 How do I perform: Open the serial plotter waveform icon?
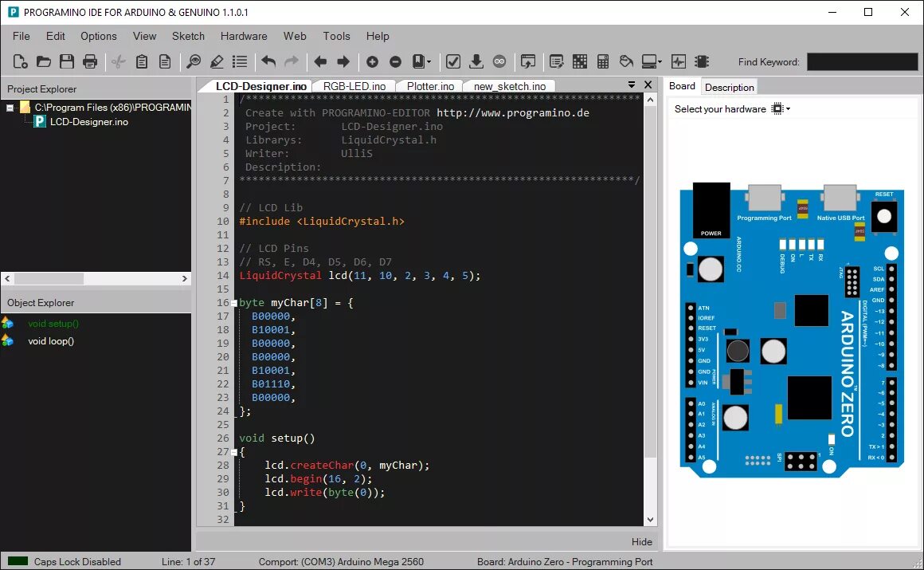click(679, 61)
